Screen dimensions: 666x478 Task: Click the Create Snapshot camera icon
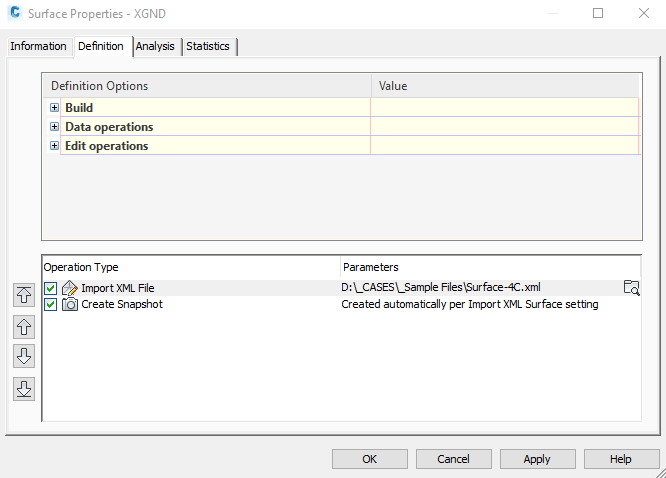click(70, 304)
